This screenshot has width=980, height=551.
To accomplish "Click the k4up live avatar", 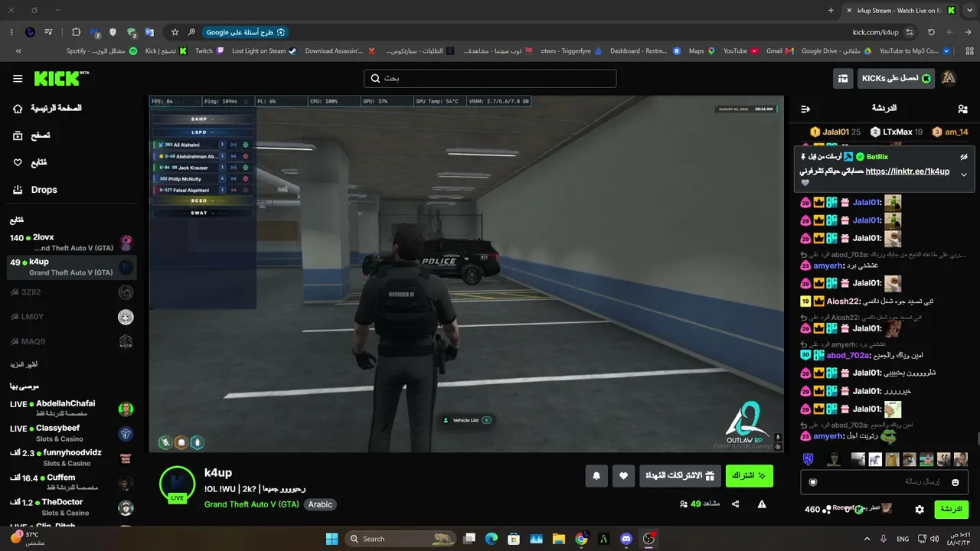I will pyautogui.click(x=178, y=484).
